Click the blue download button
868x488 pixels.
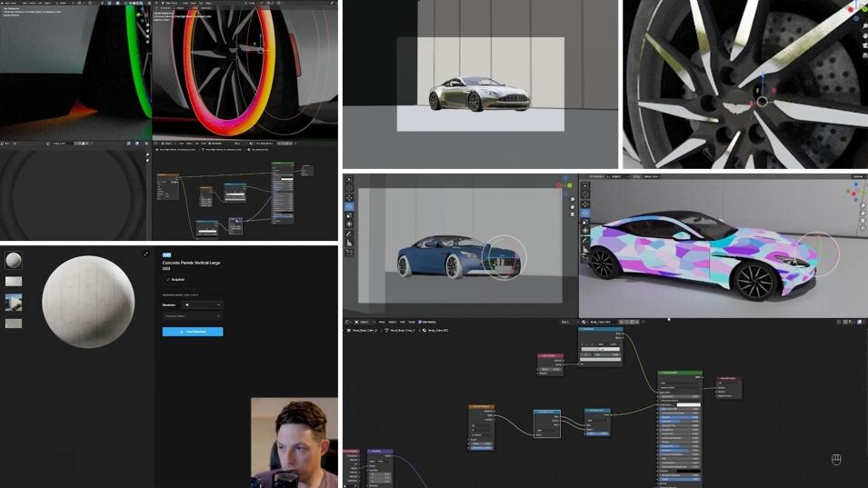[192, 332]
